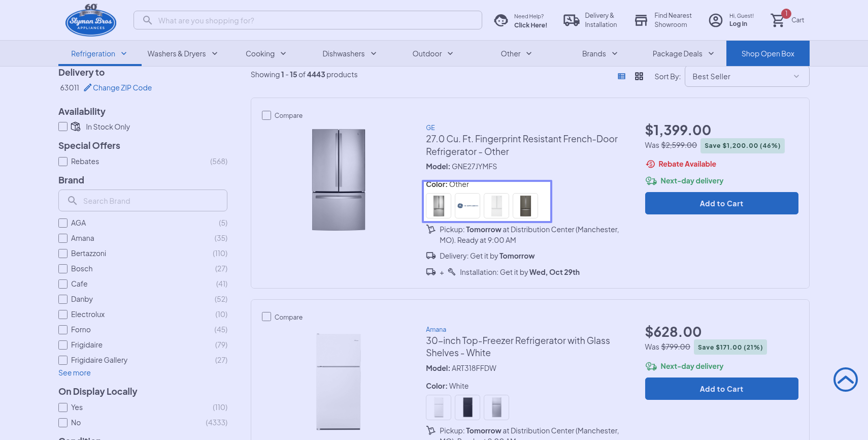Switch to grid view layout
The height and width of the screenshot is (440, 868).
click(x=639, y=76)
